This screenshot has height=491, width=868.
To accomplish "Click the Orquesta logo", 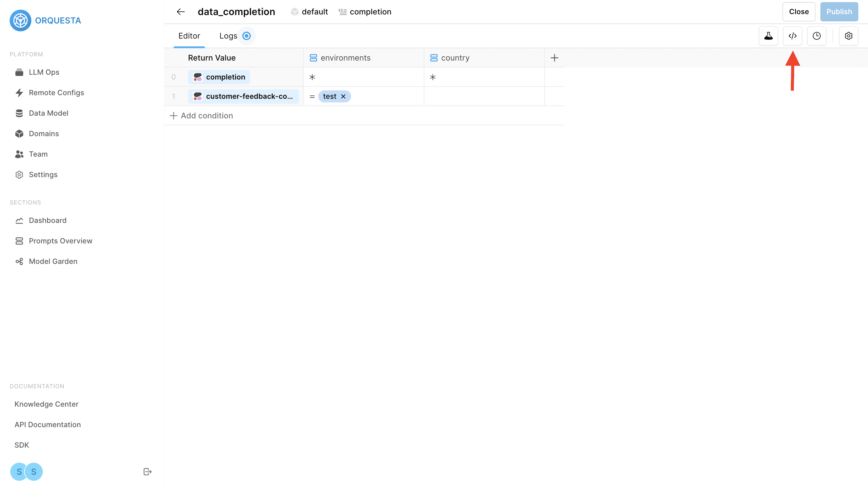I will (20, 20).
